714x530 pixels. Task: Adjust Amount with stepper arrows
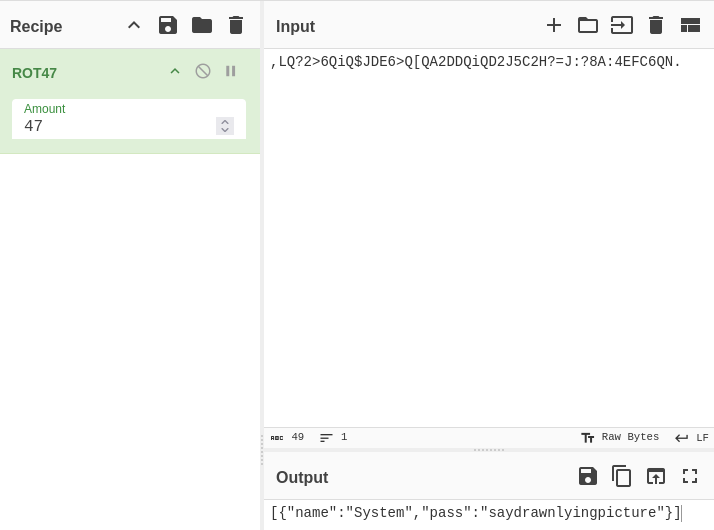tap(225, 126)
